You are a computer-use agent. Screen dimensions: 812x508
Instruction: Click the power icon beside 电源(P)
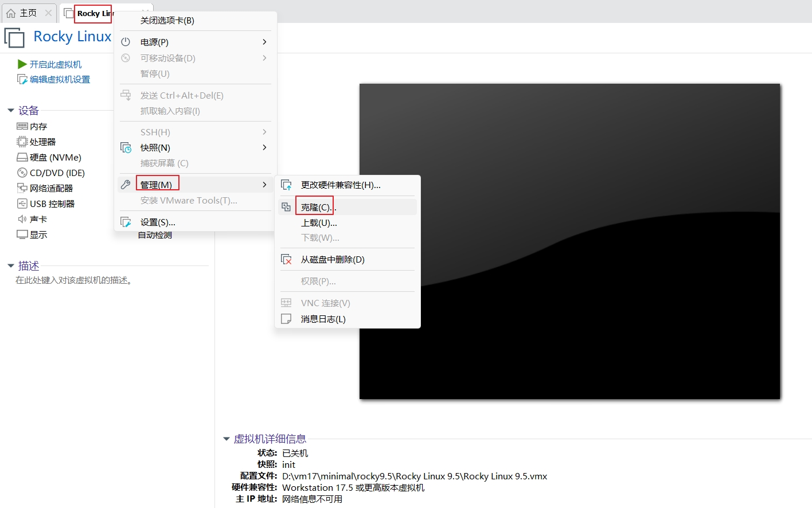(x=126, y=42)
